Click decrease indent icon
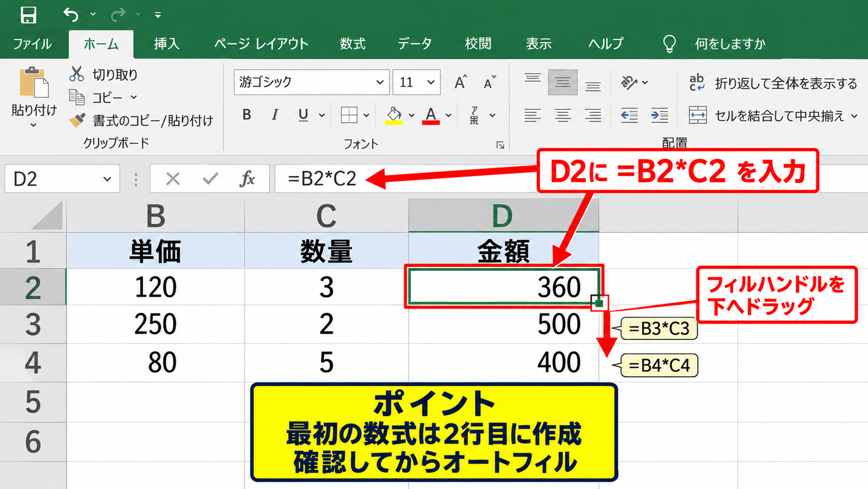868x489 pixels. [629, 115]
